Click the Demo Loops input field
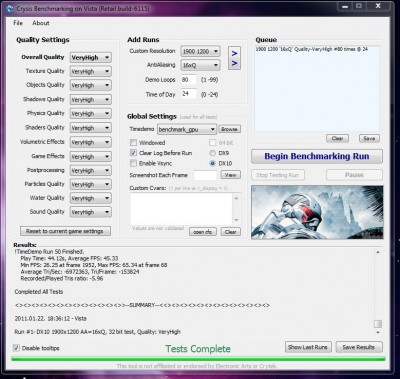 (189, 80)
